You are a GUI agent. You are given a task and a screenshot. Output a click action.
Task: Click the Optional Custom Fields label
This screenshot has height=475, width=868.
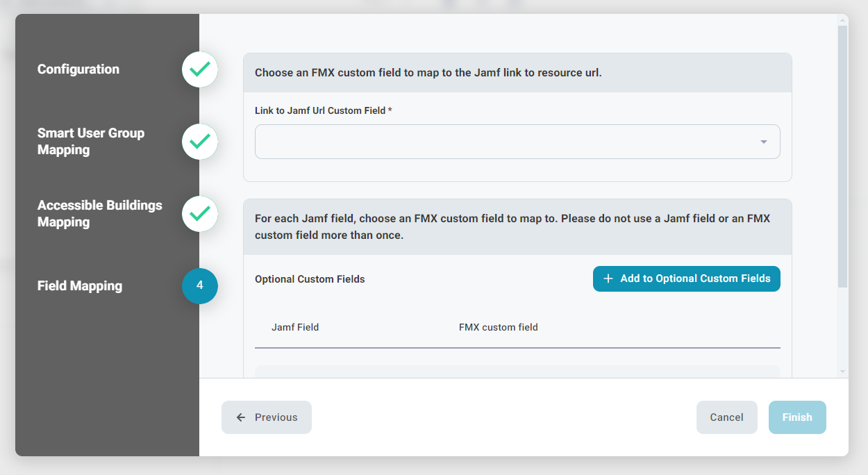coord(310,279)
